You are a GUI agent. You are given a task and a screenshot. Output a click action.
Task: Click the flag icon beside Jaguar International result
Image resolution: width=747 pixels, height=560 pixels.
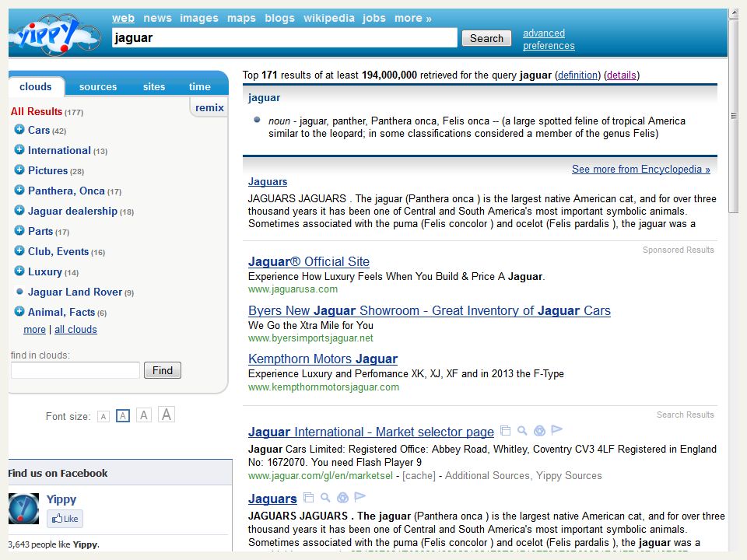coord(556,430)
